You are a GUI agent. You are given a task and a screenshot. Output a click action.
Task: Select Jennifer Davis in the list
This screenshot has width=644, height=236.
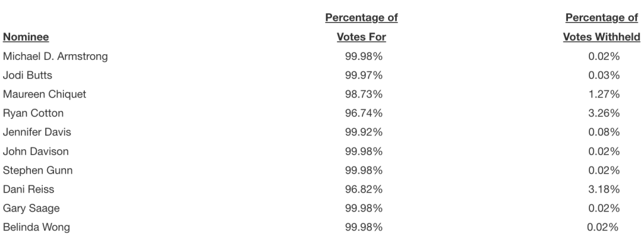[37, 132]
